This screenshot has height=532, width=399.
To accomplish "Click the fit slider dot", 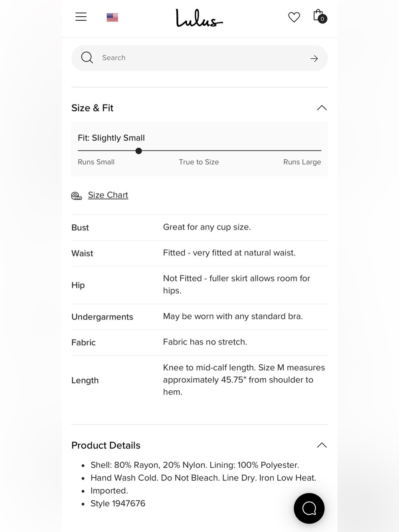I will pyautogui.click(x=138, y=151).
